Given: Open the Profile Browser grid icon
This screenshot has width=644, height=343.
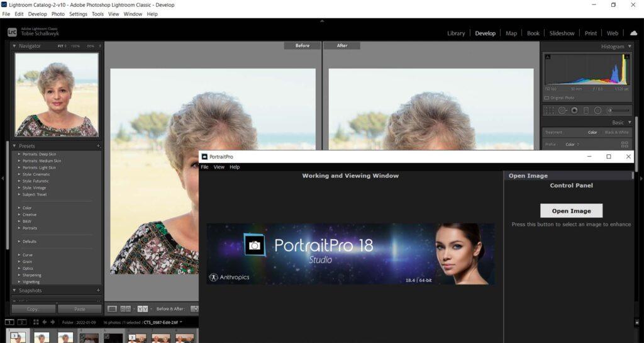Looking at the screenshot, I should [625, 144].
